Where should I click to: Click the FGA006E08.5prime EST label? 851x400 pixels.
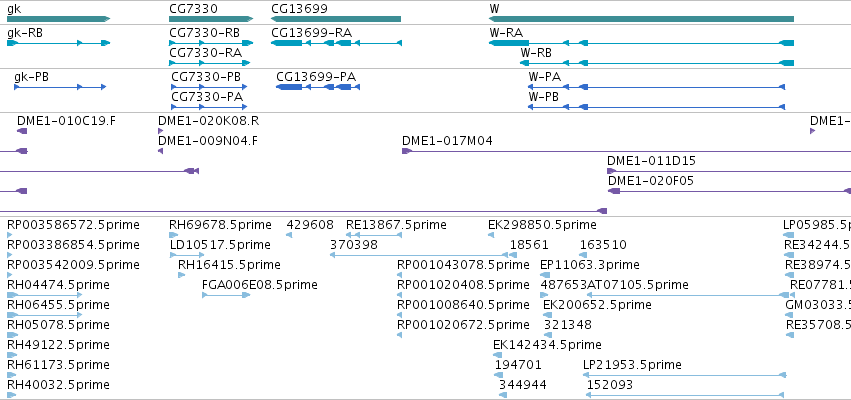(259, 285)
